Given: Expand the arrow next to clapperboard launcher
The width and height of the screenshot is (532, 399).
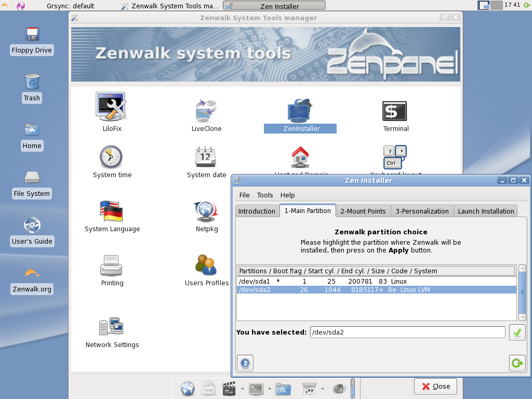Looking at the screenshot, I should (x=242, y=389).
